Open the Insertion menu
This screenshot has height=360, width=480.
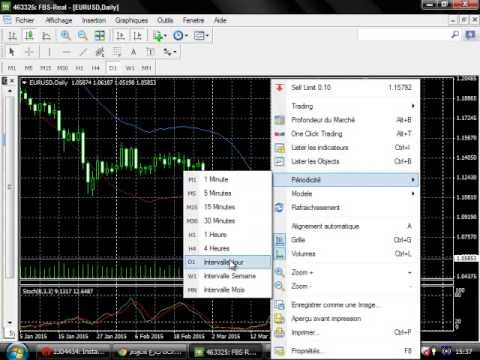coord(94,20)
